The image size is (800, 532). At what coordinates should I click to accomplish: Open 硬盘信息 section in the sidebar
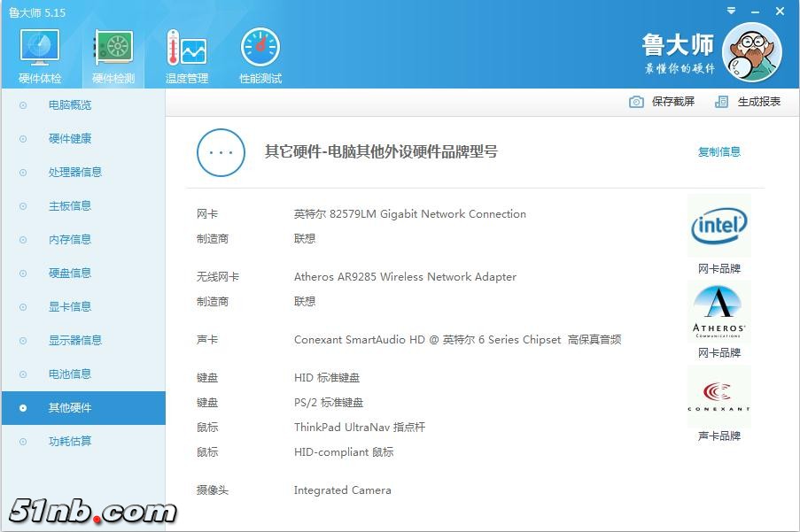pyautogui.click(x=70, y=274)
